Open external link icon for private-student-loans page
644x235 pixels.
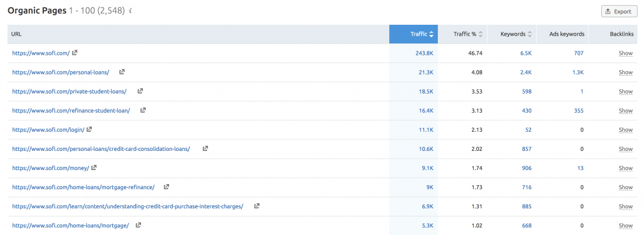[140, 91]
